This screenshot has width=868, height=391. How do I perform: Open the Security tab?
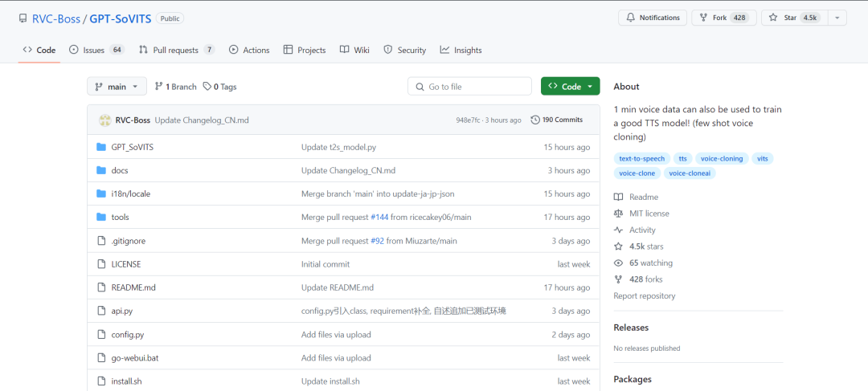click(x=404, y=50)
